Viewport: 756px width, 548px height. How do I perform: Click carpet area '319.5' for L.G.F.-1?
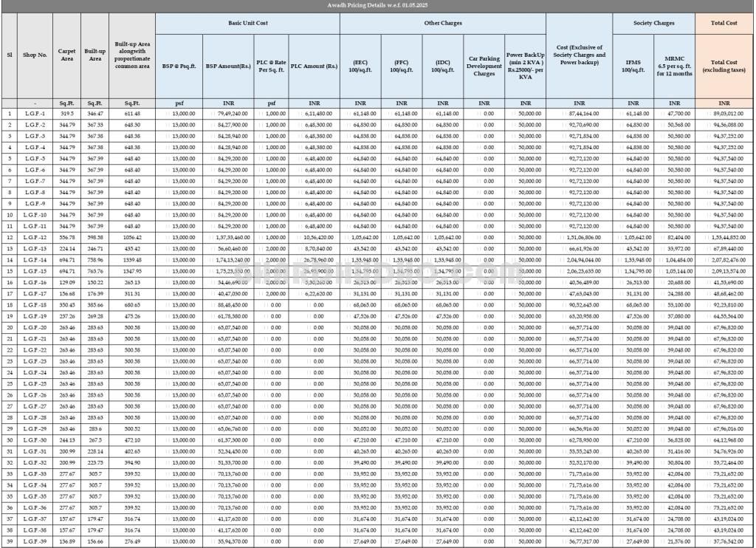(x=66, y=114)
